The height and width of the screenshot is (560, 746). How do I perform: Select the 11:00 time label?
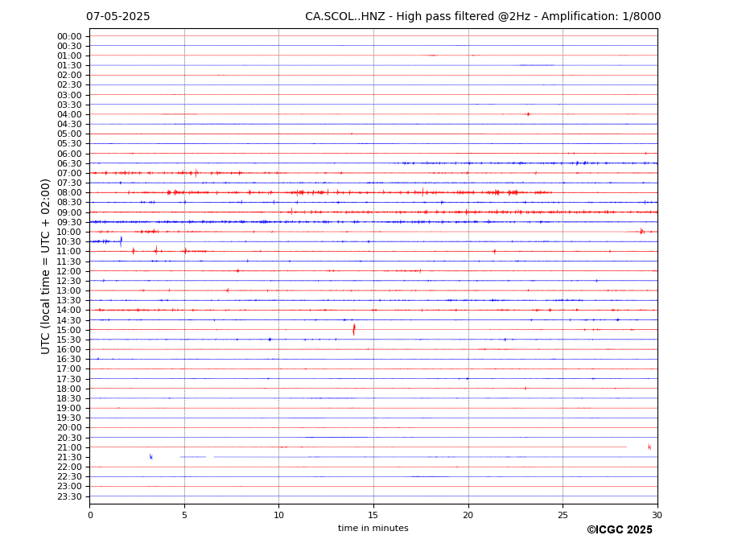point(69,251)
